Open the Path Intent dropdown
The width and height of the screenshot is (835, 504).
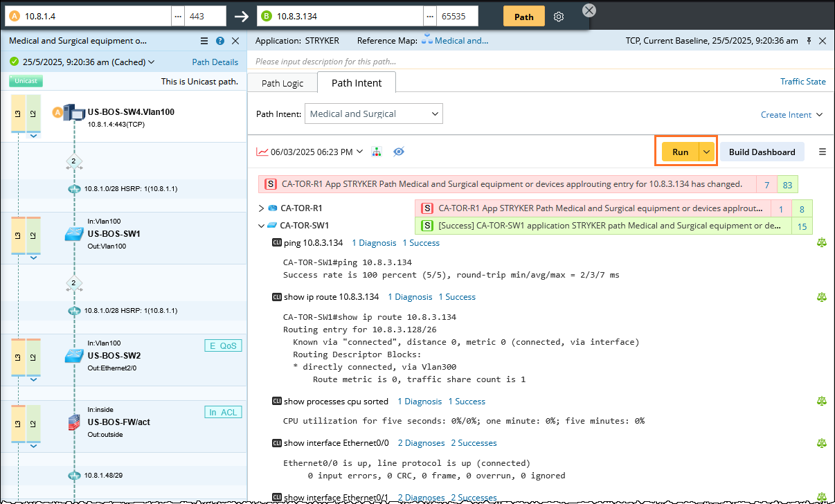(x=373, y=114)
